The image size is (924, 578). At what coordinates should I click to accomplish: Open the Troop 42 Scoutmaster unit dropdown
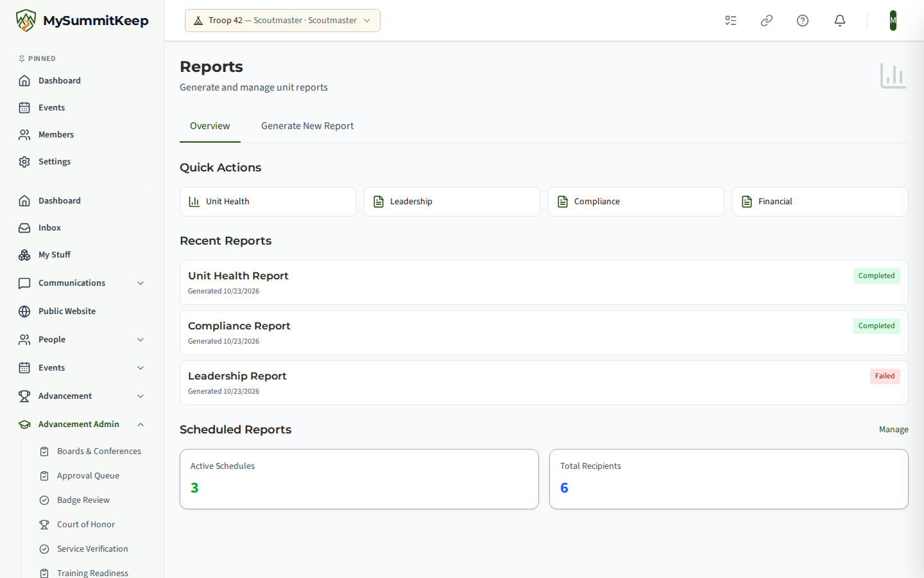coord(282,21)
